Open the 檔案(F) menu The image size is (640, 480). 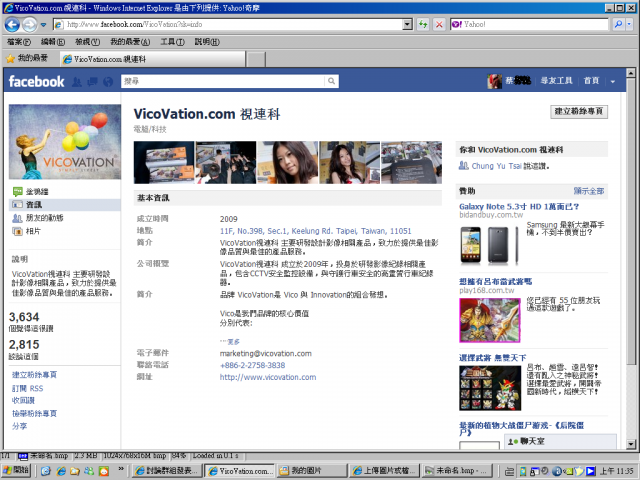(19, 42)
